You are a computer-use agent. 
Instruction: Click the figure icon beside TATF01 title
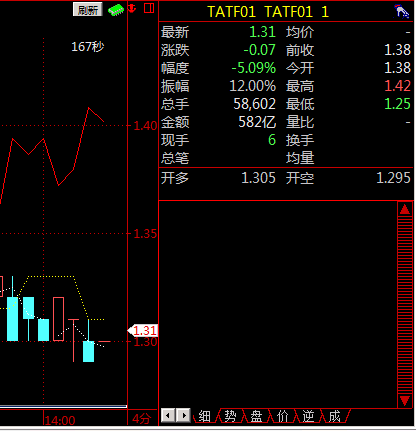click(x=402, y=12)
